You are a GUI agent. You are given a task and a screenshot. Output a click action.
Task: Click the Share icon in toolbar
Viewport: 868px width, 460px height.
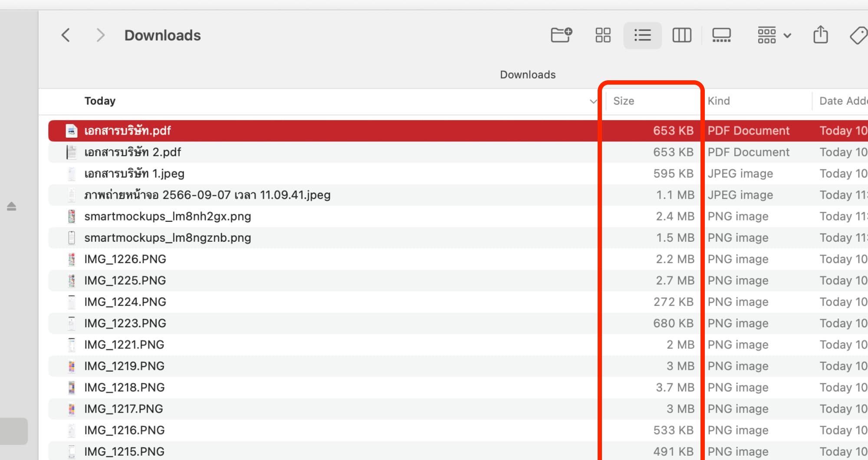[820, 35]
